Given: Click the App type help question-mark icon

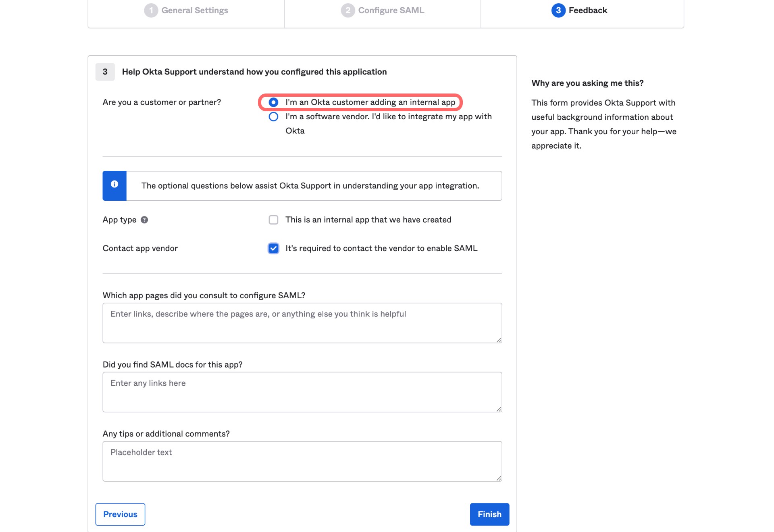Looking at the screenshot, I should coord(145,220).
